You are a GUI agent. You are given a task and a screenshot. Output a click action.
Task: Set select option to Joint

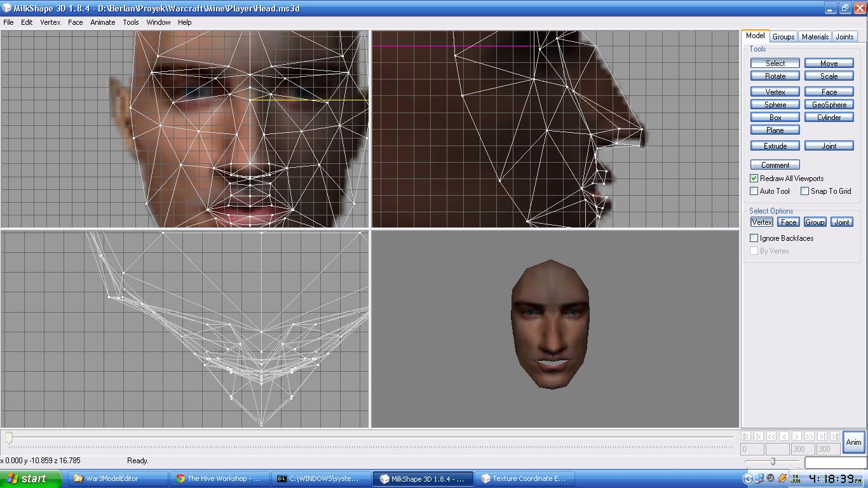(x=842, y=222)
